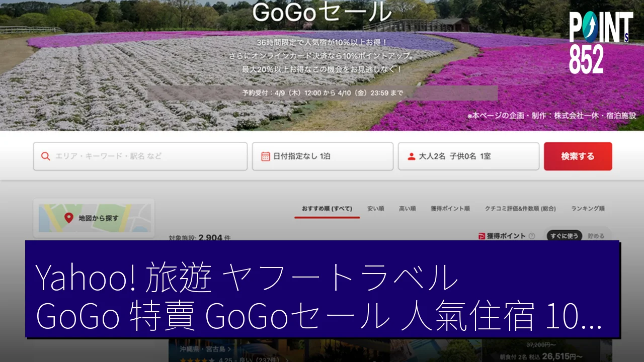Click the POINTS 852 logo
Screen dimensions: 644x362
tap(600, 42)
